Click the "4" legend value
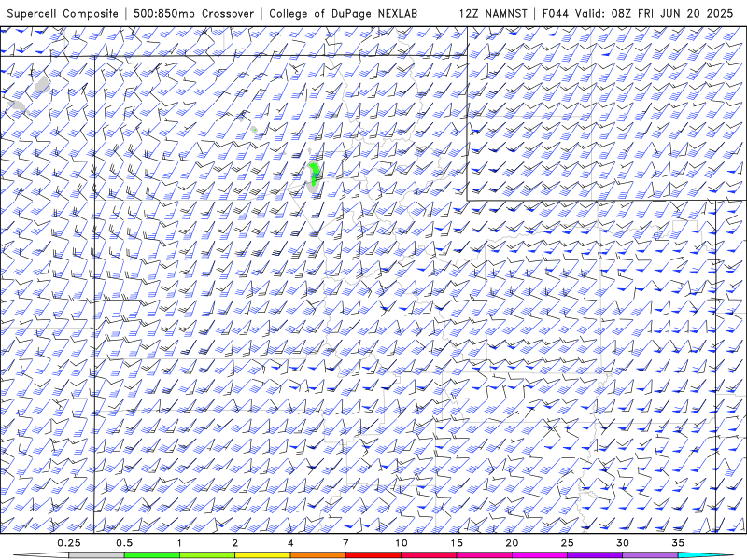747x560 pixels. point(290,543)
